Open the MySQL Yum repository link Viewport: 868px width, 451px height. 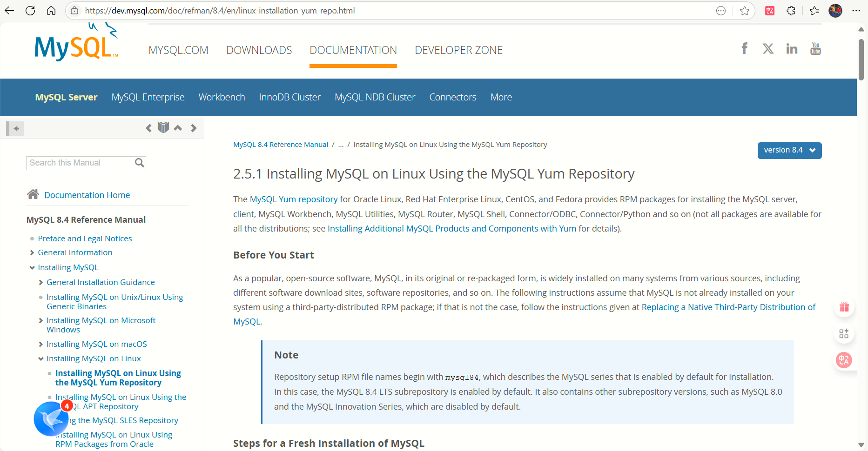pyautogui.click(x=294, y=199)
